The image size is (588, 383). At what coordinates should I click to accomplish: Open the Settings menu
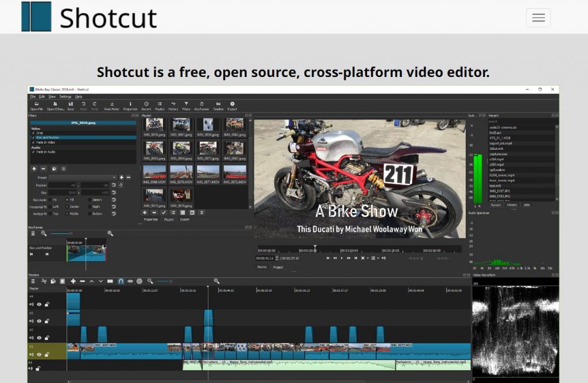(x=65, y=96)
